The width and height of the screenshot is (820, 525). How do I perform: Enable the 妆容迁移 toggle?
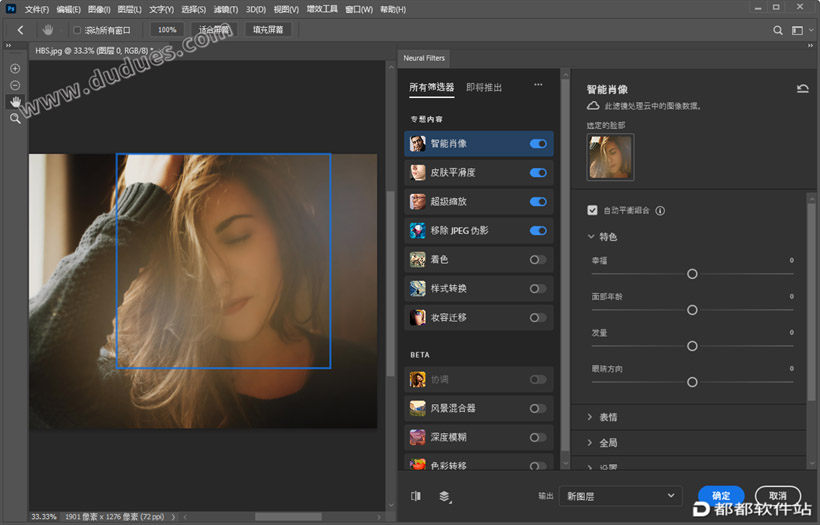click(538, 317)
